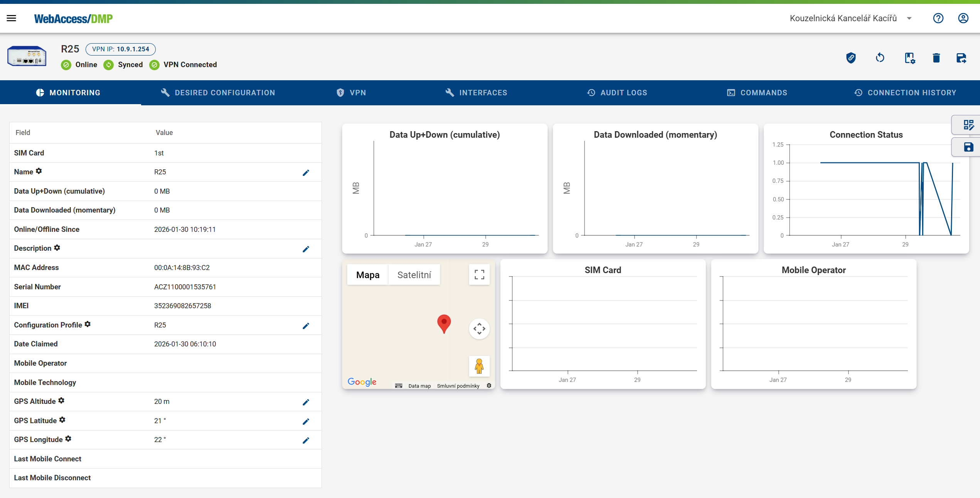Image resolution: width=980 pixels, height=498 pixels.
Task: Delete the R25 device via trash icon
Action: 936,58
